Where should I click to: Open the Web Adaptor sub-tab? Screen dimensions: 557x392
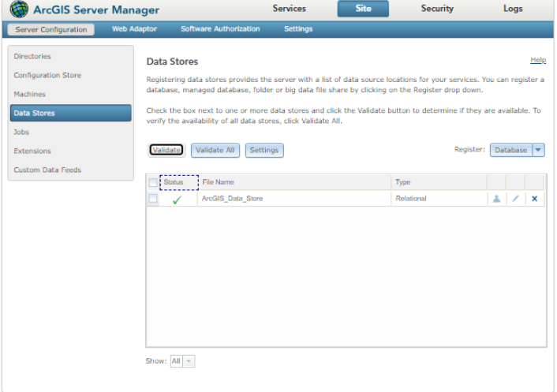[134, 28]
